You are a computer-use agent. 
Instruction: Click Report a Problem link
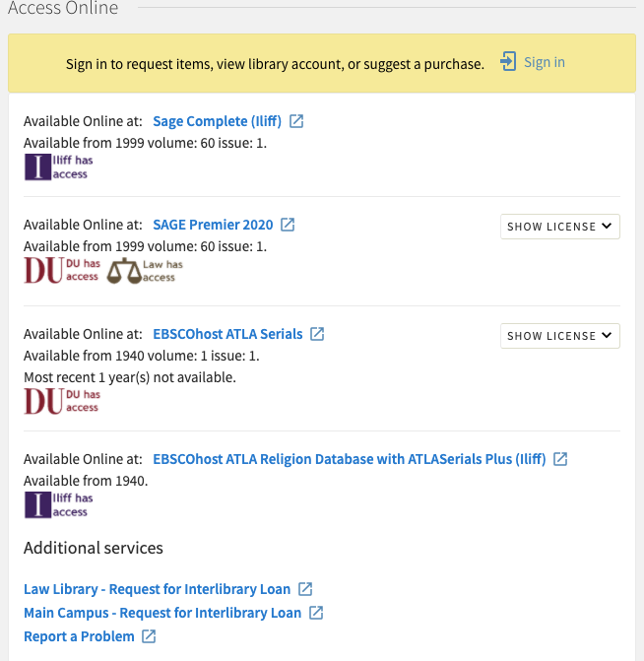79,636
